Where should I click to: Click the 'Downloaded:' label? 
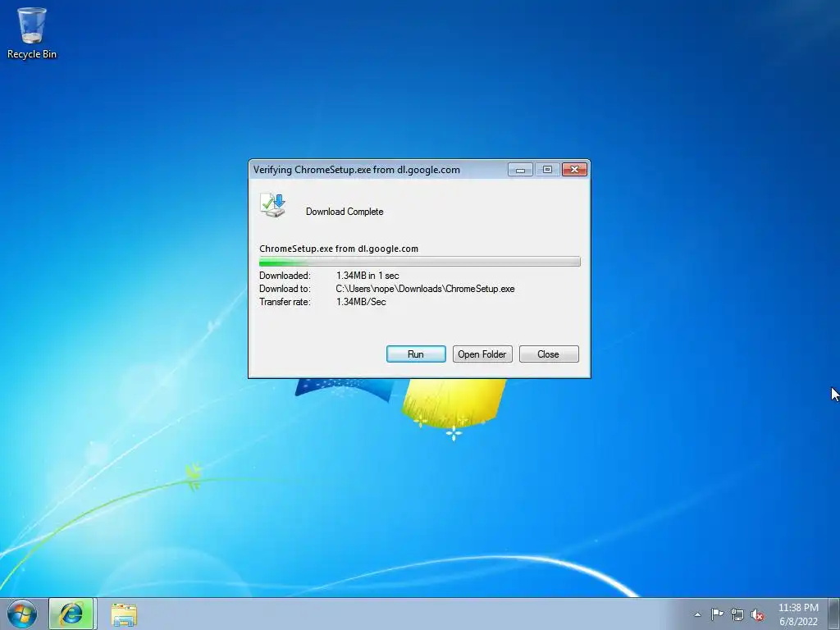(x=285, y=276)
